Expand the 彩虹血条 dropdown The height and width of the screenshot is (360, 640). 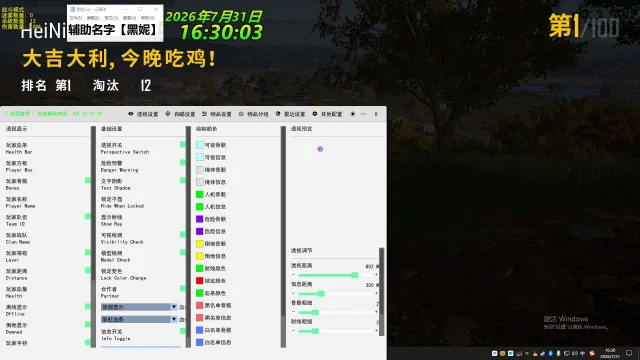[x=139, y=319]
